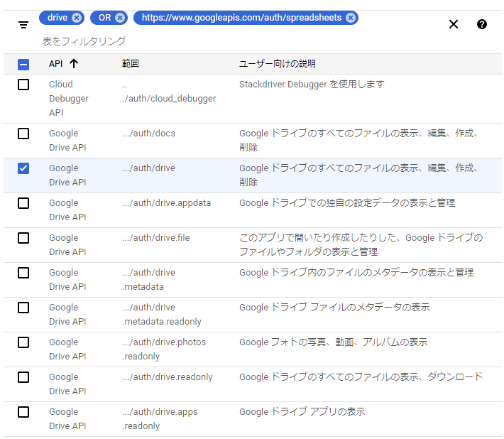Viewport: 504px width, 439px height.
Task: Clear all filters with the X icon
Action: pyautogui.click(x=454, y=24)
